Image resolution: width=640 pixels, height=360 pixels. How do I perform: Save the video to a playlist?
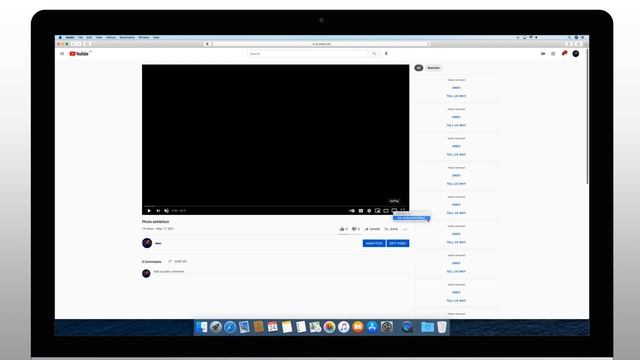pyautogui.click(x=391, y=229)
